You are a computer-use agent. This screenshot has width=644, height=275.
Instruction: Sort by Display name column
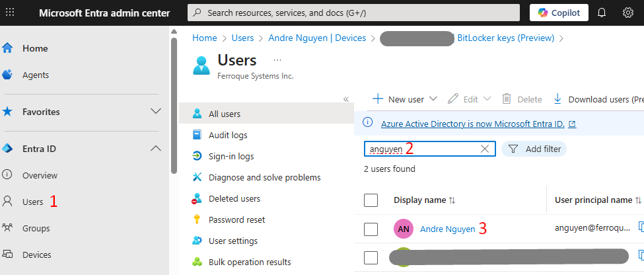pyautogui.click(x=425, y=200)
